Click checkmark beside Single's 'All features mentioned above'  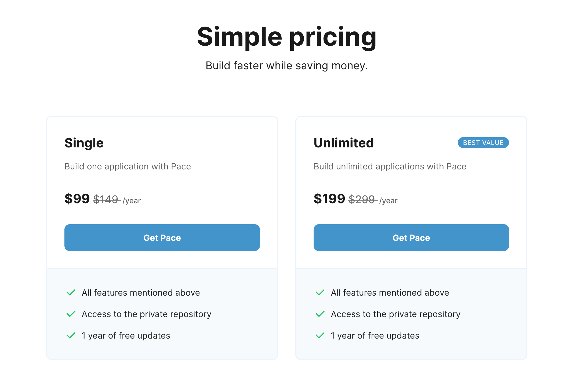(x=71, y=292)
